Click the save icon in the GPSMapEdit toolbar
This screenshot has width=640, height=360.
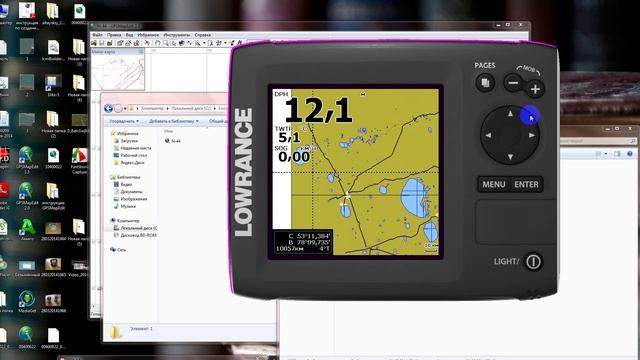(102, 43)
